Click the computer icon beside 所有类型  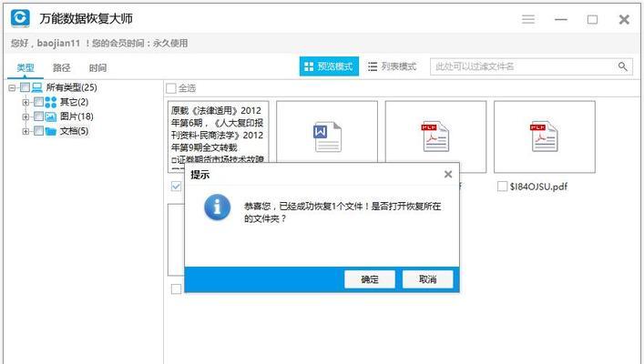pyautogui.click(x=37, y=87)
